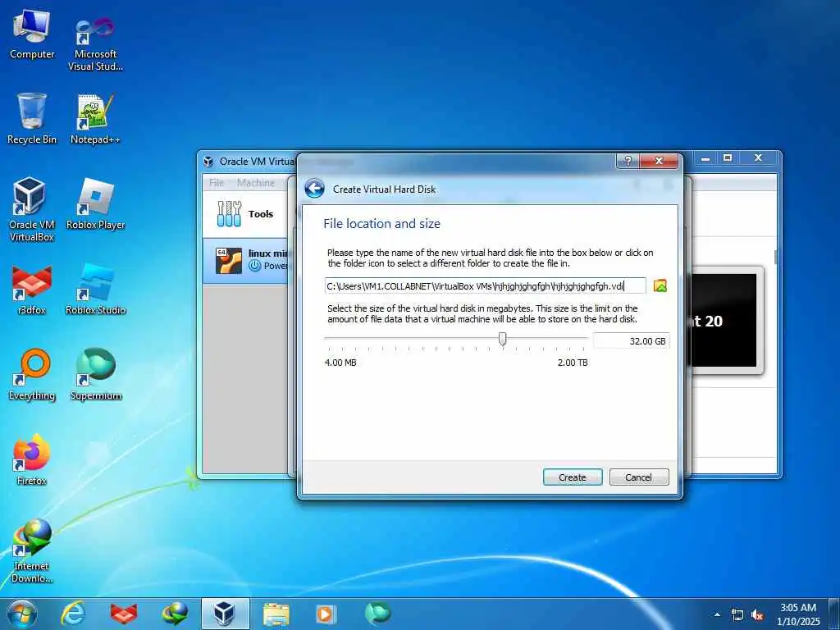The height and width of the screenshot is (630, 840).
Task: Open the media player taskbar icon
Action: [326, 614]
